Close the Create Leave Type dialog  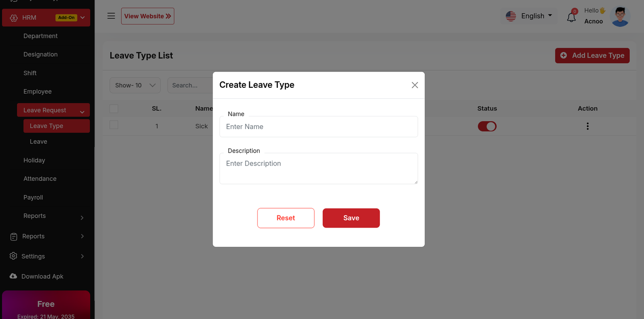pos(415,85)
